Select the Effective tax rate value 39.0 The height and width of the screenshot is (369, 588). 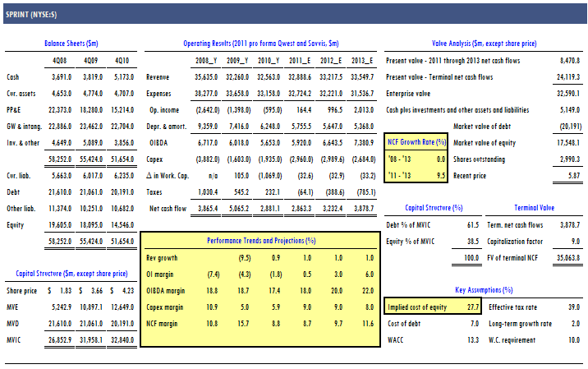pos(574,307)
